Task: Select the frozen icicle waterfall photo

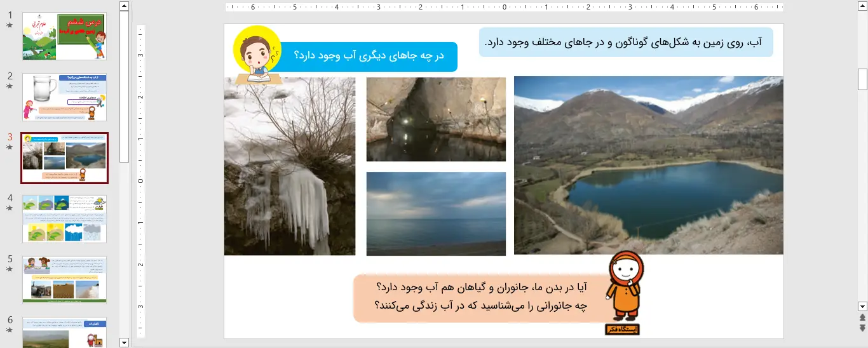Action: pyautogui.click(x=289, y=166)
